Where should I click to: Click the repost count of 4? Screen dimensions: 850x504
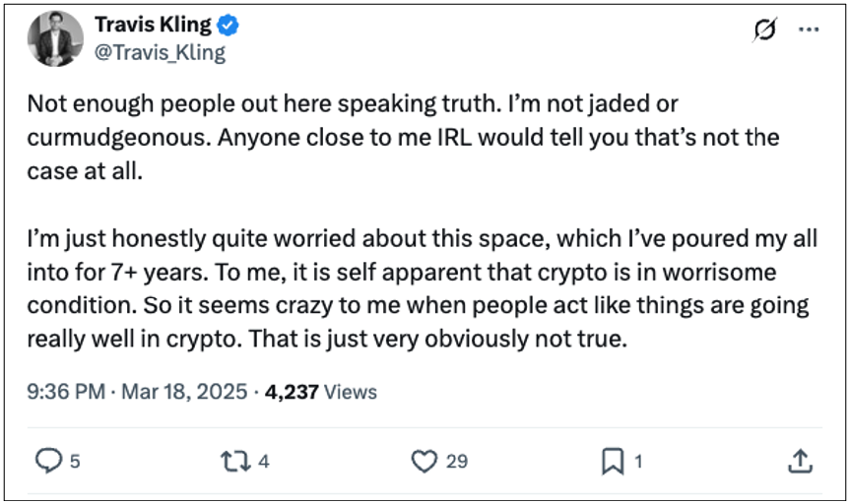(263, 461)
